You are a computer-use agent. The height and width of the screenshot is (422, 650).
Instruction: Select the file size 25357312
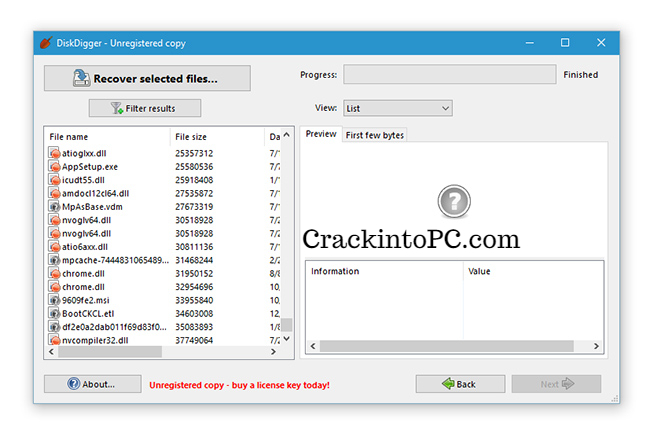[x=194, y=153]
